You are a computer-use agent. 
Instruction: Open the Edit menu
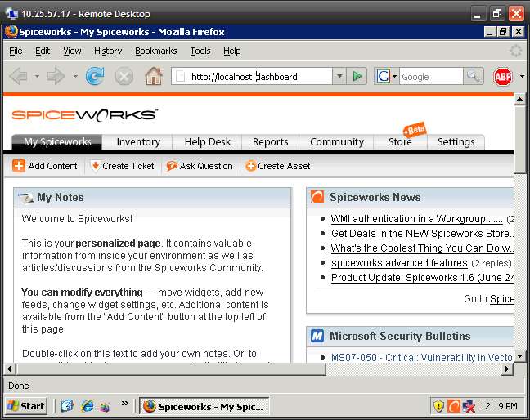tap(43, 51)
